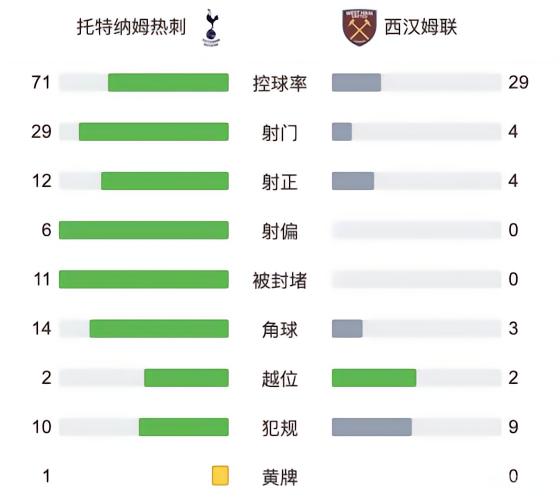Click West Ham's green 越位 bar
Viewport: 560px width, 504px height.
click(374, 378)
